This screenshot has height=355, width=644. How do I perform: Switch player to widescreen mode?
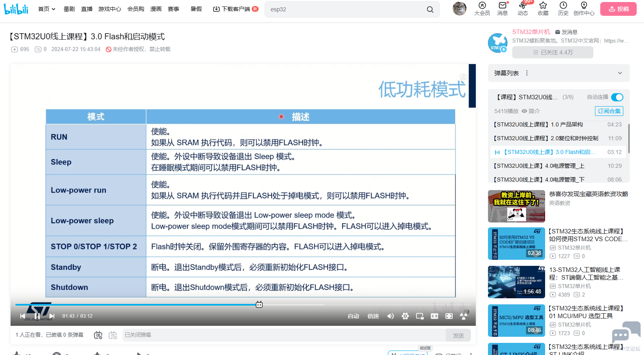[434, 316]
